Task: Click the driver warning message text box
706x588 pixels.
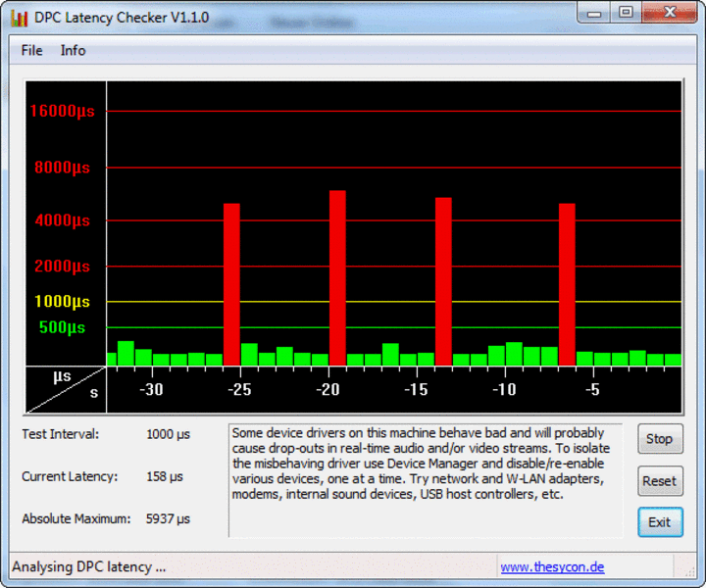Action: (426, 480)
